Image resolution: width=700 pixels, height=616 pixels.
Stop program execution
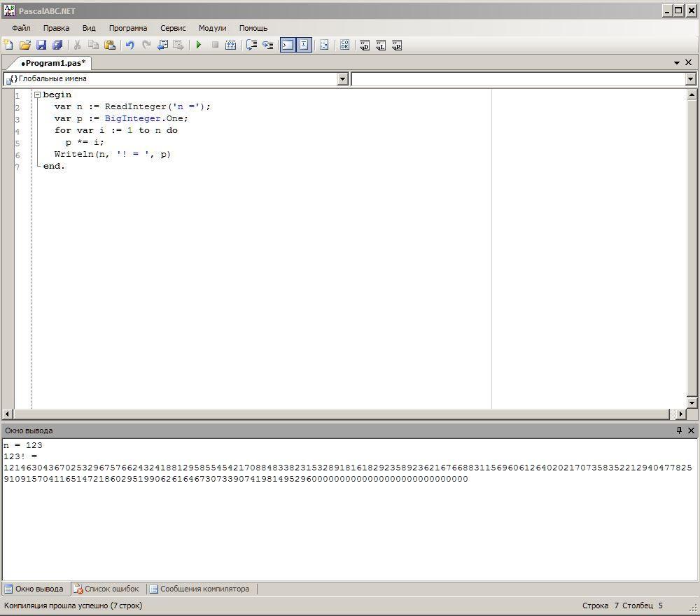tap(215, 45)
